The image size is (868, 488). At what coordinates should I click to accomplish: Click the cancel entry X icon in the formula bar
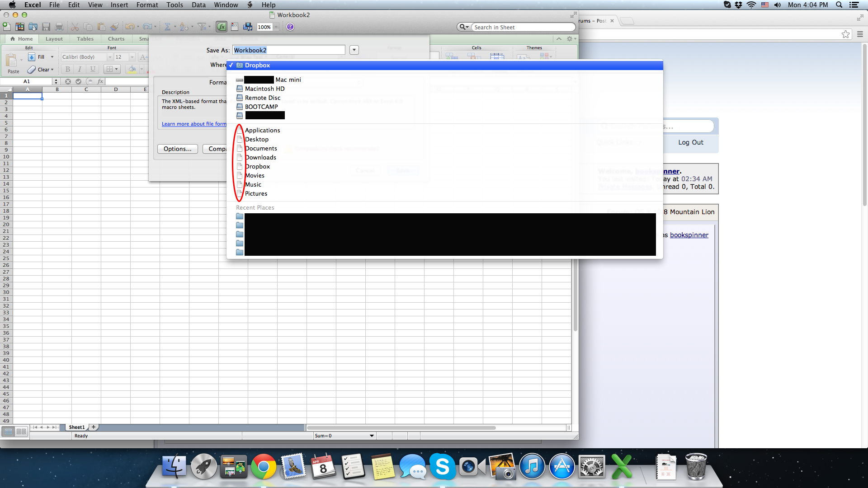(68, 81)
